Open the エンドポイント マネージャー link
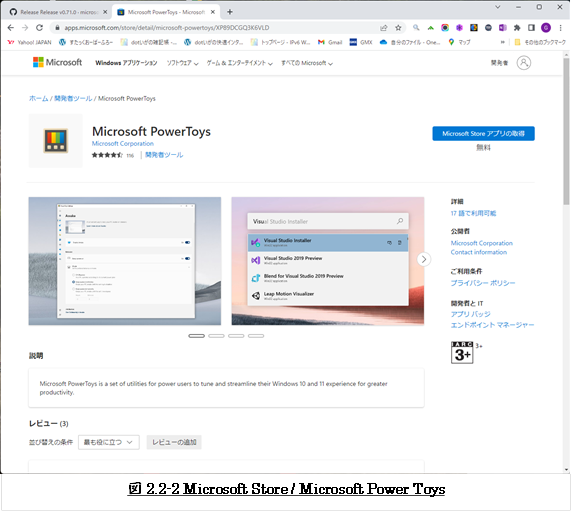Screen dimensions: 571x511 click(492, 325)
